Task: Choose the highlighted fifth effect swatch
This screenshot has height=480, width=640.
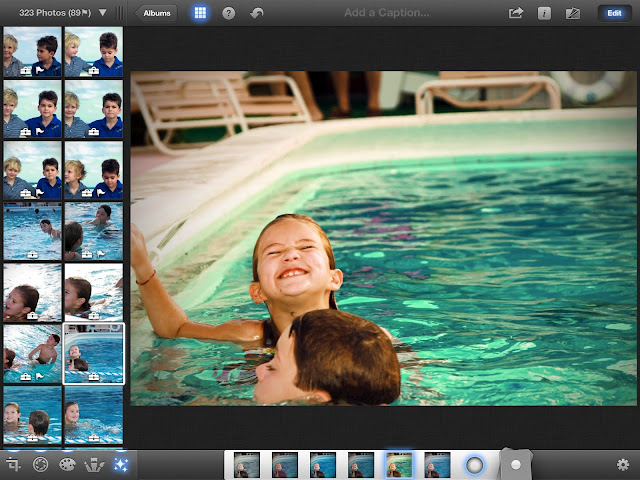Action: point(398,464)
